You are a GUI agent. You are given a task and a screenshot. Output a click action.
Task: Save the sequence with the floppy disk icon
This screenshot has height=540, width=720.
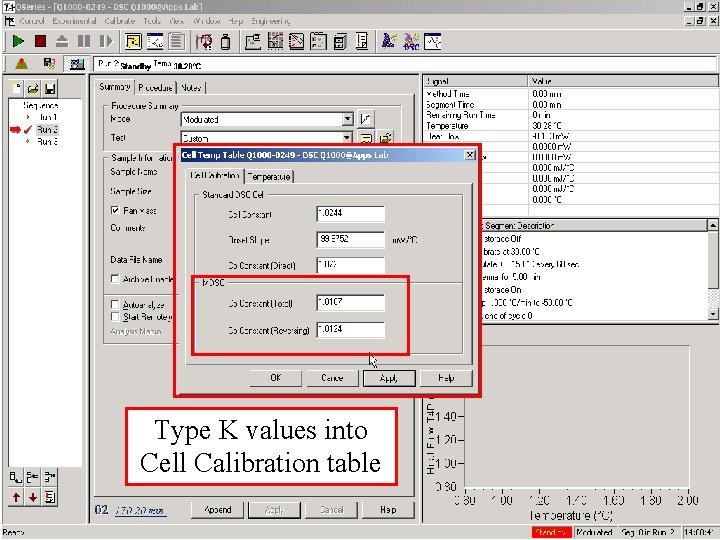(x=50, y=88)
